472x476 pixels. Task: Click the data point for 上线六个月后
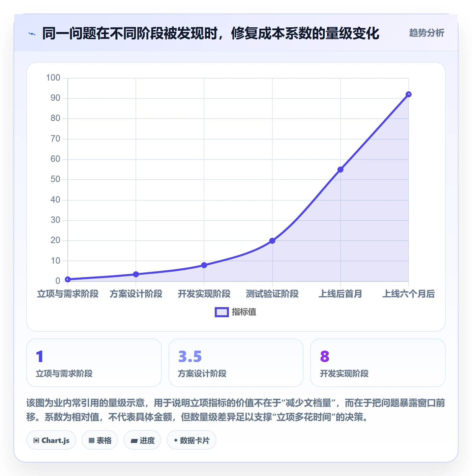[x=409, y=94]
